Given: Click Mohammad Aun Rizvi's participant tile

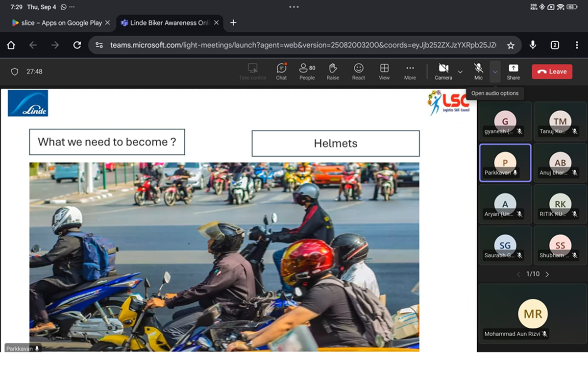Looking at the screenshot, I should pos(532,314).
